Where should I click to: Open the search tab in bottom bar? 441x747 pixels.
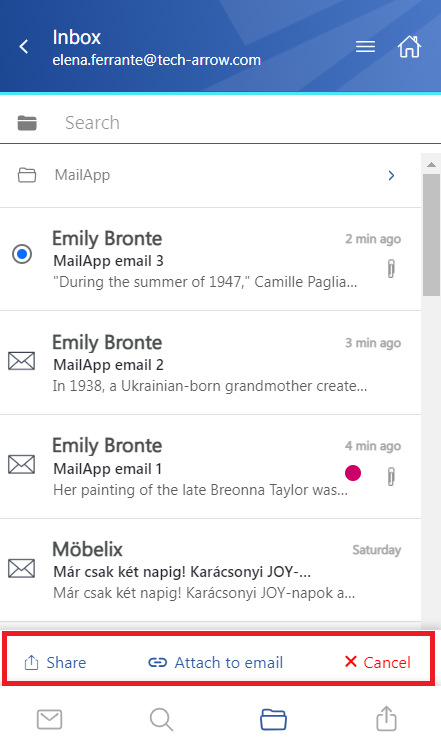(161, 719)
